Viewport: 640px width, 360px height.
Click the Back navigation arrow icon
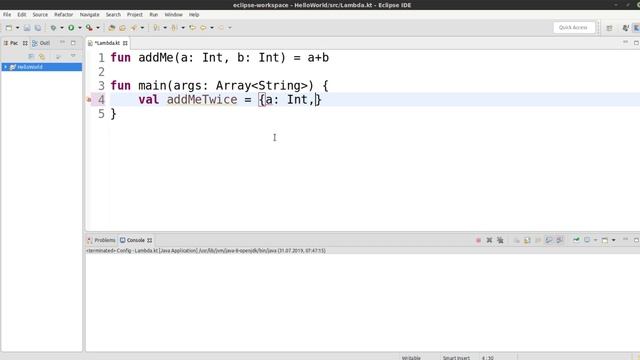click(203, 28)
